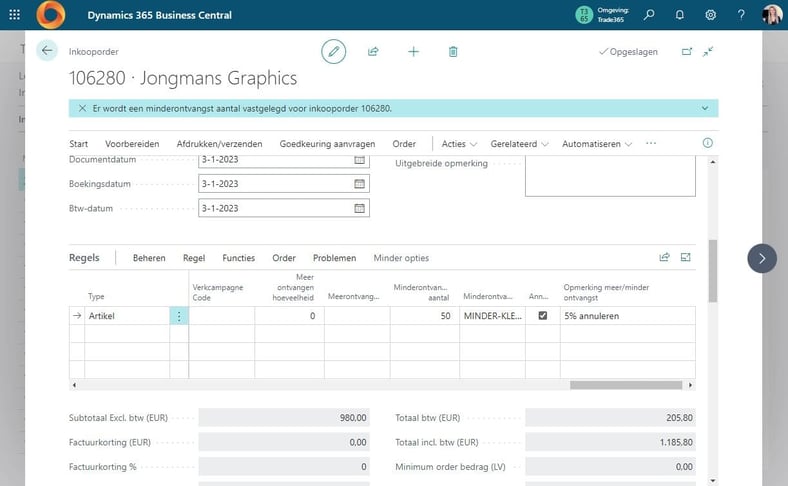
Task: Open Problemen in the Regels toolbar
Action: point(334,258)
